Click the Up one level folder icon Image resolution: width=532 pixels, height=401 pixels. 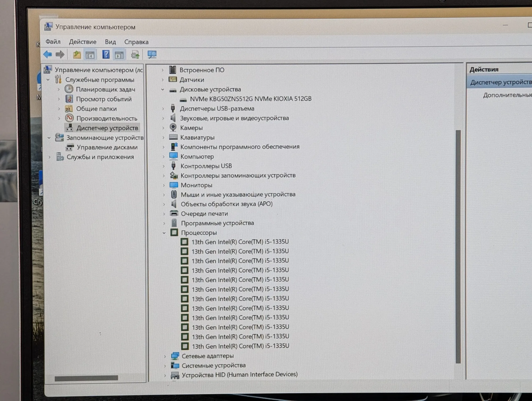click(x=77, y=55)
